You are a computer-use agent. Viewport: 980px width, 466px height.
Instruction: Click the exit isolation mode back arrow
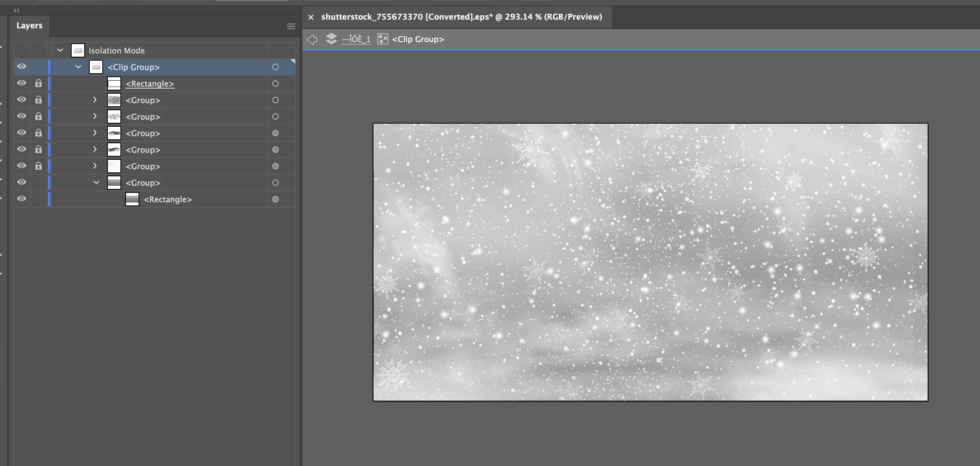point(312,39)
